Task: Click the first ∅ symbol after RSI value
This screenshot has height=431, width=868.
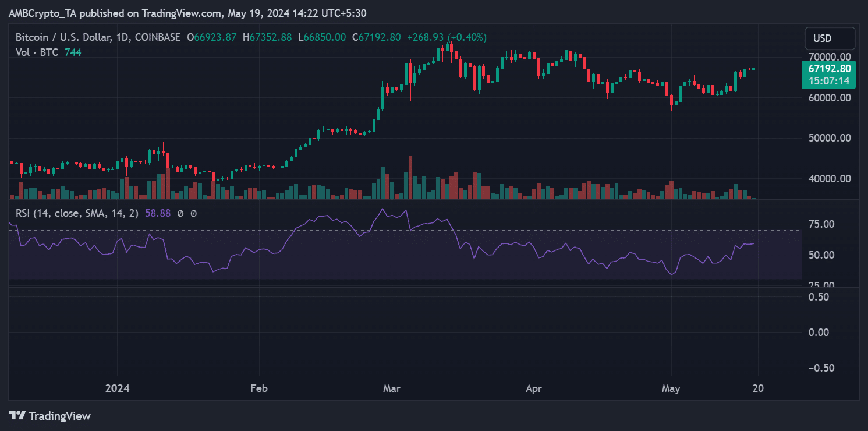Action: point(180,213)
